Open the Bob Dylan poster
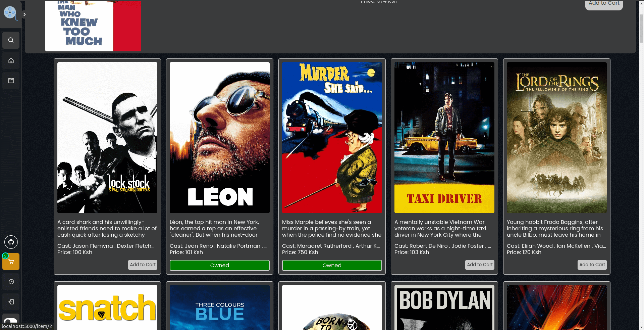Screen dimensions: 644x330 [444, 308]
